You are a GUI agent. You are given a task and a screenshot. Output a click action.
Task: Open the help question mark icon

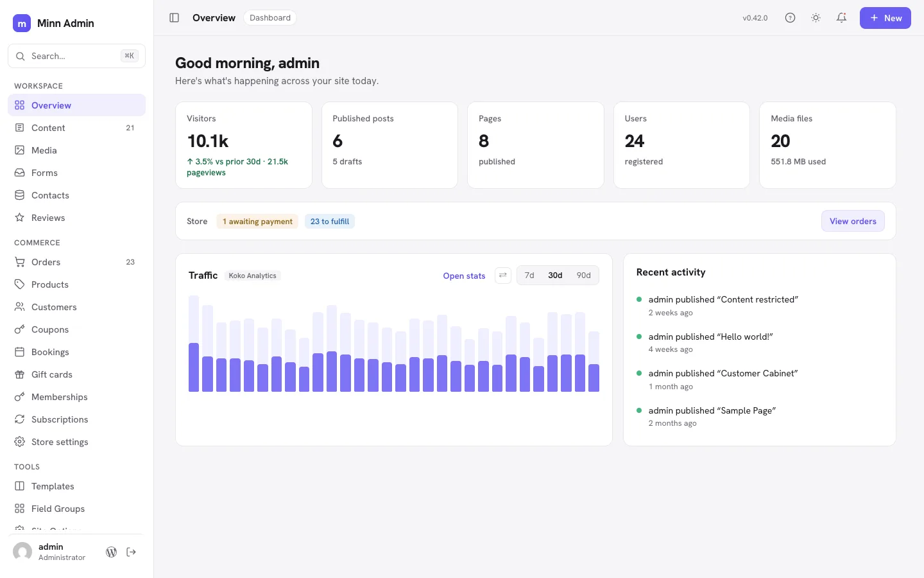point(790,18)
